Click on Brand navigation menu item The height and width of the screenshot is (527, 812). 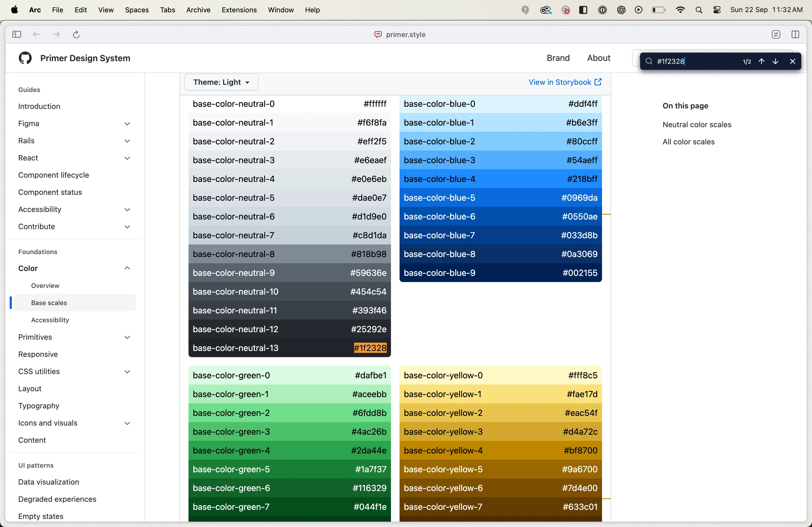click(557, 57)
